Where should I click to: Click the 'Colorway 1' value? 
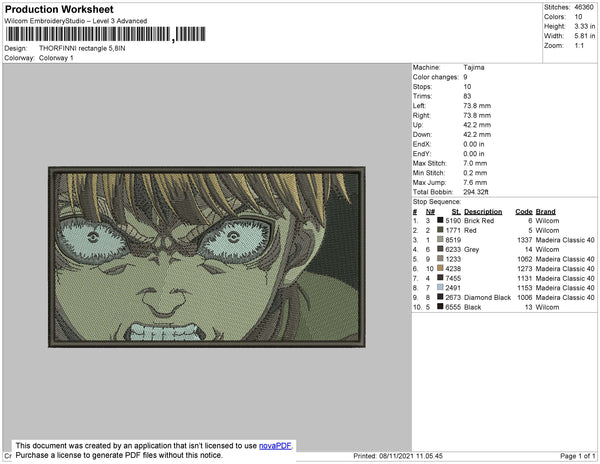[x=56, y=58]
